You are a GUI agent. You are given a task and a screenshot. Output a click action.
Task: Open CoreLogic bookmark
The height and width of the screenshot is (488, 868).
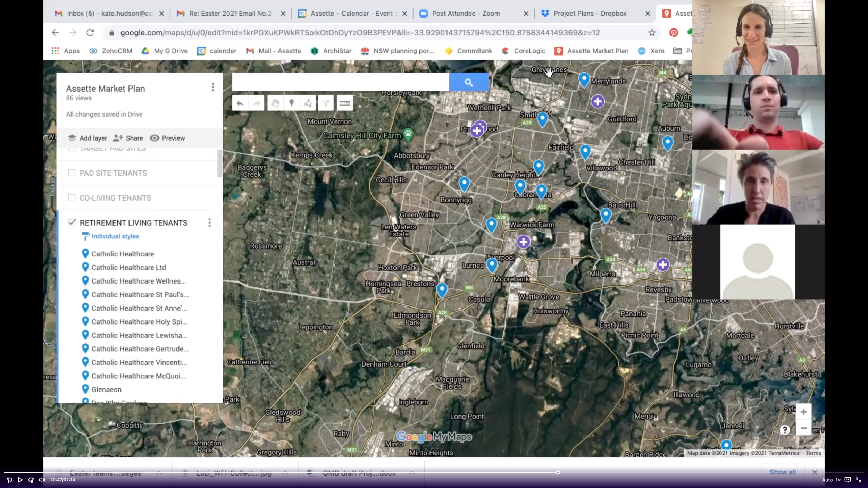pos(524,51)
